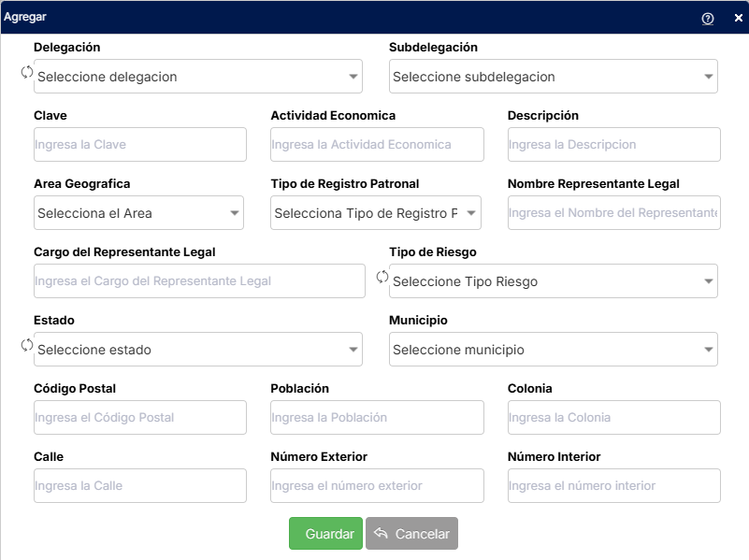Expand the Subdelegación dropdown
Viewport: 749px width, 560px height.
[554, 77]
